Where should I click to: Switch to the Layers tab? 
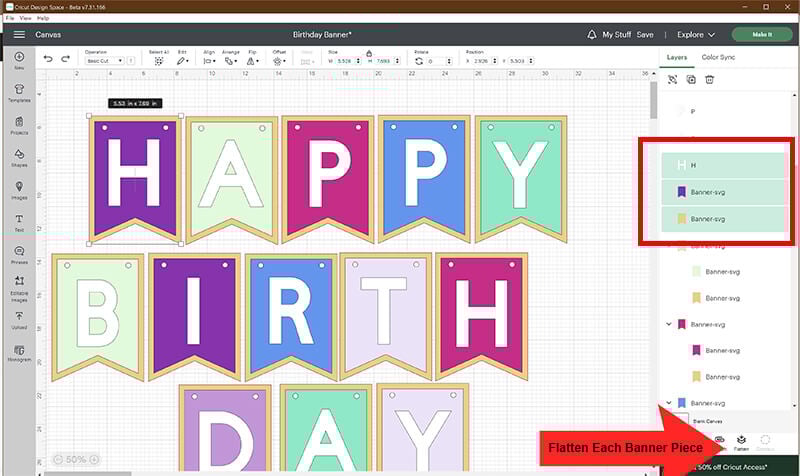click(677, 57)
